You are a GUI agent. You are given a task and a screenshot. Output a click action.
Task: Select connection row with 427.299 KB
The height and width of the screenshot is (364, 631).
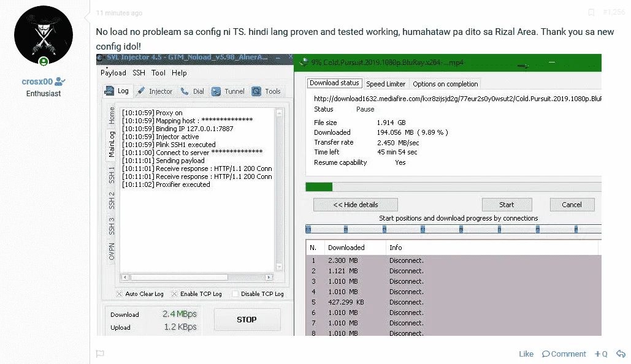pyautogui.click(x=453, y=303)
